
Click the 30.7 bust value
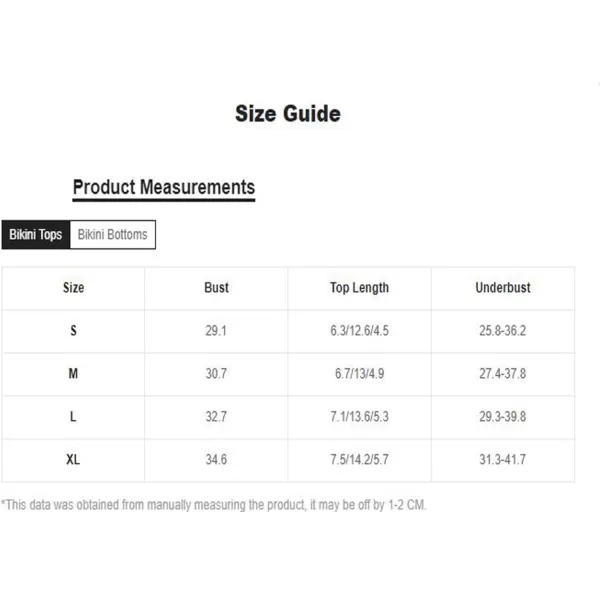(216, 373)
